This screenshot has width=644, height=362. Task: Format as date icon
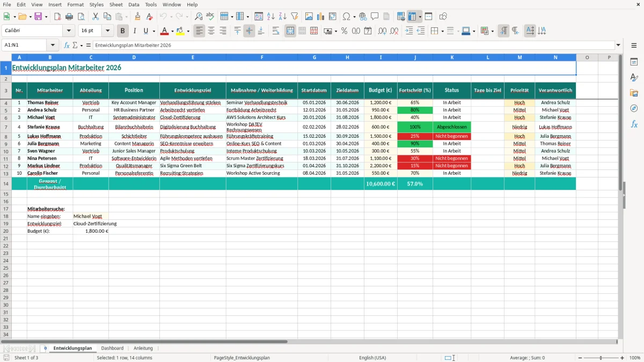pyautogui.click(x=368, y=31)
